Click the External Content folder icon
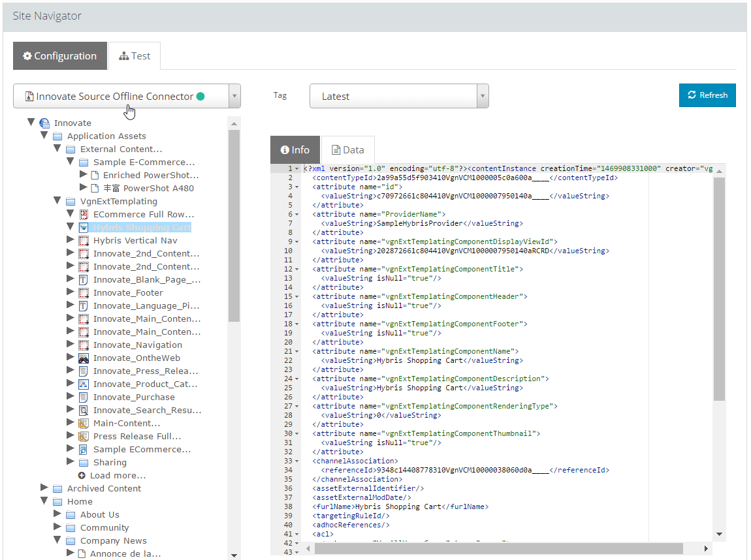This screenshot has width=751, height=560. 71,149
